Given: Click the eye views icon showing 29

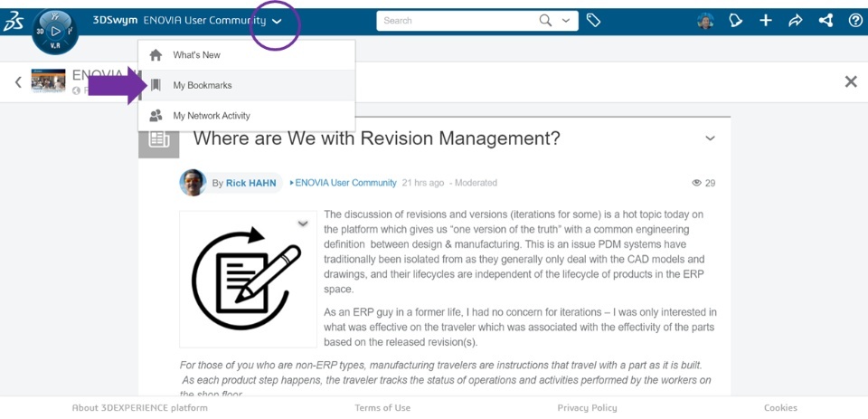Looking at the screenshot, I should (697, 183).
